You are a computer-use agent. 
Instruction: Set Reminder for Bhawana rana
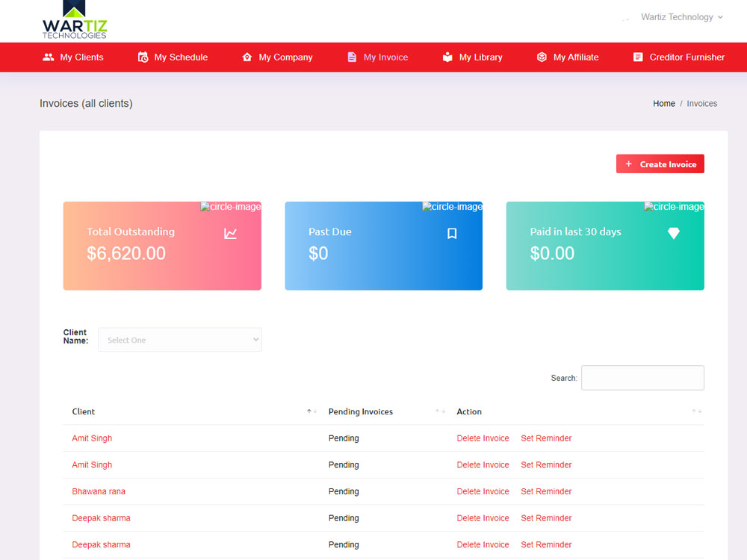546,491
